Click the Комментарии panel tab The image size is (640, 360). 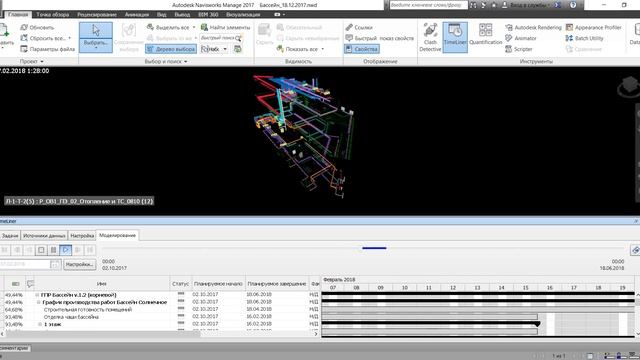(15, 348)
